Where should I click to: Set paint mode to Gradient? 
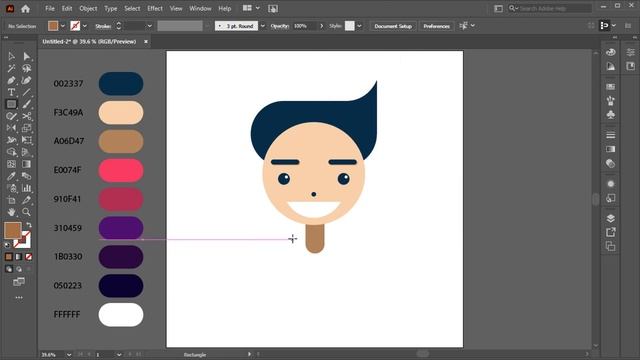pos(19,257)
